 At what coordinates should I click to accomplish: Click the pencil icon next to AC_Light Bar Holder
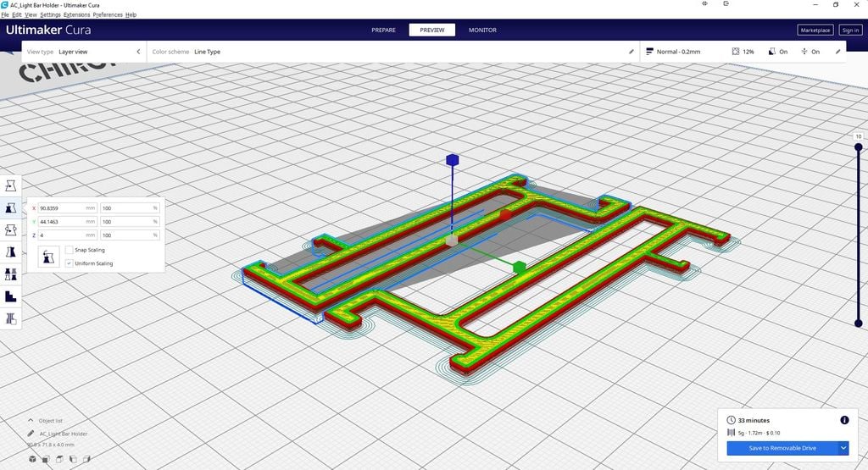tap(31, 434)
